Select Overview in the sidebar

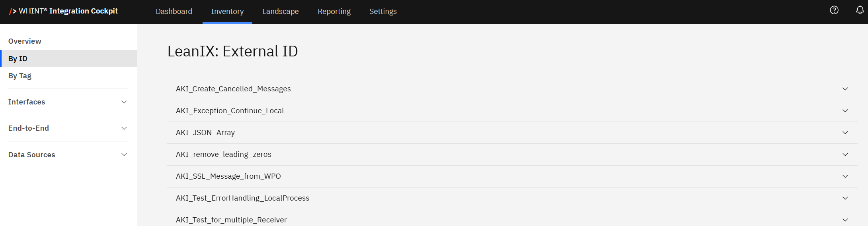point(25,41)
